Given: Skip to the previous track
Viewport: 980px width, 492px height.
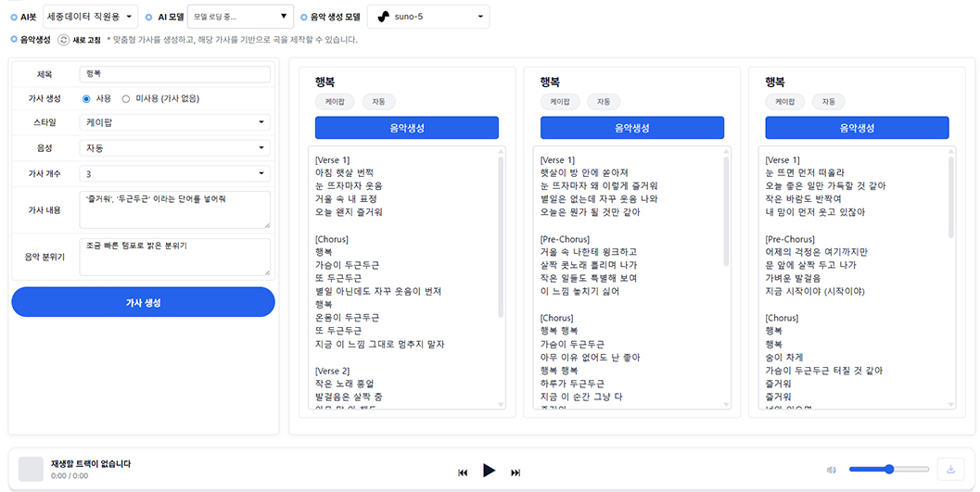Looking at the screenshot, I should (463, 473).
